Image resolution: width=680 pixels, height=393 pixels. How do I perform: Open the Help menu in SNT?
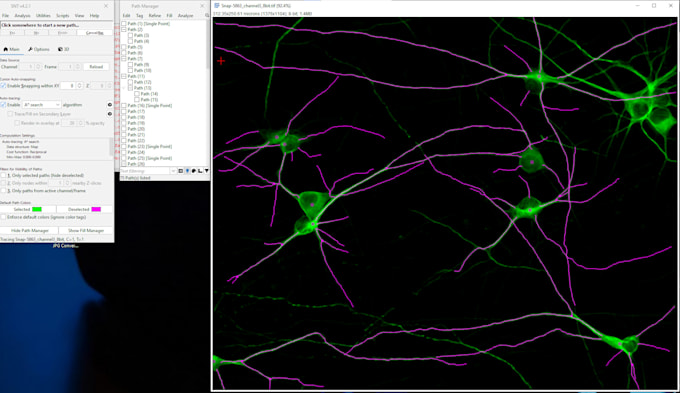(94, 16)
